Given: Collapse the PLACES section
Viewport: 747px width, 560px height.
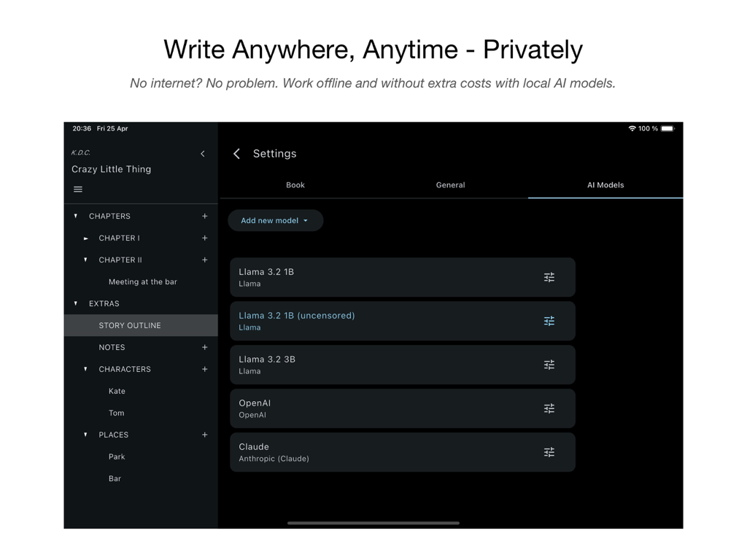Looking at the screenshot, I should click(85, 435).
